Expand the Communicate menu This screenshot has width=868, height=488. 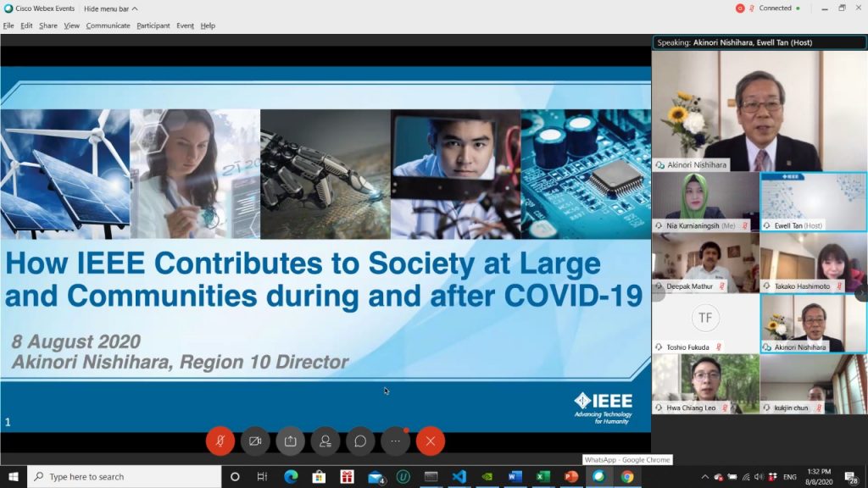coord(107,25)
